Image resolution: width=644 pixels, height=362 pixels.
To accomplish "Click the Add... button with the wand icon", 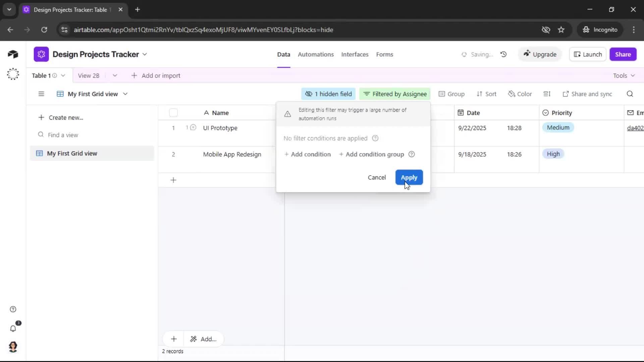I will (x=203, y=339).
